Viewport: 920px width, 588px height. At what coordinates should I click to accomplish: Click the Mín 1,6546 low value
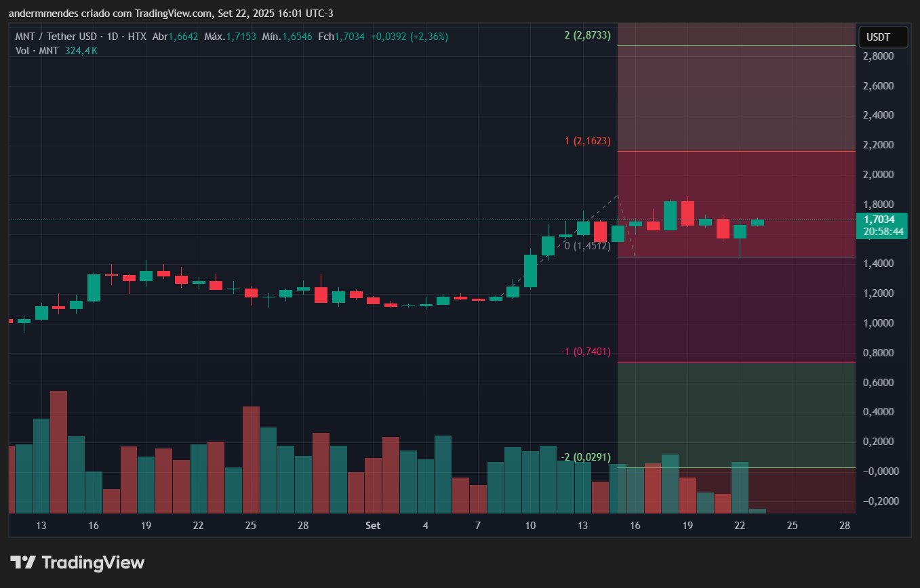(296, 37)
